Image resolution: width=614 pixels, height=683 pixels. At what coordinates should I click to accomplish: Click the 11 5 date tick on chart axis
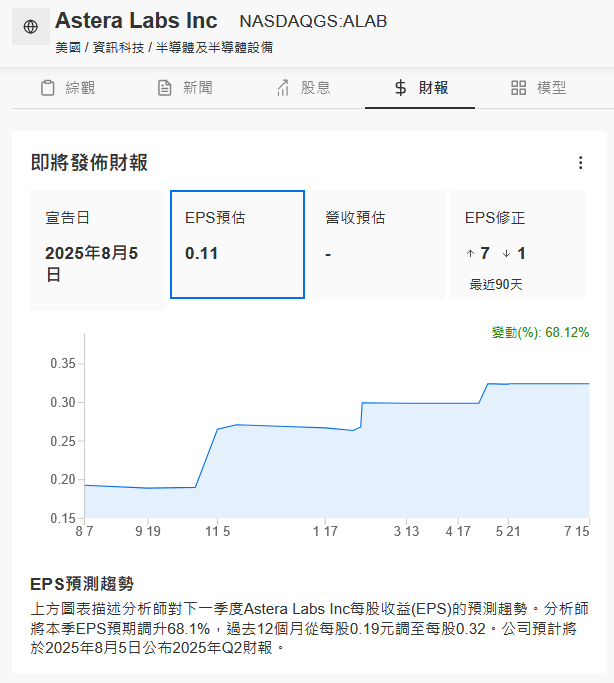click(217, 531)
